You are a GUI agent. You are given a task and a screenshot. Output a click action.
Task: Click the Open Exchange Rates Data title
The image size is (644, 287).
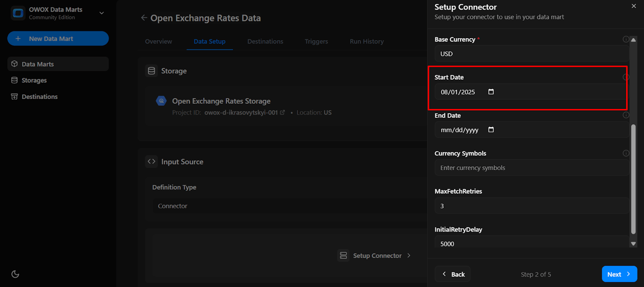coord(206,18)
